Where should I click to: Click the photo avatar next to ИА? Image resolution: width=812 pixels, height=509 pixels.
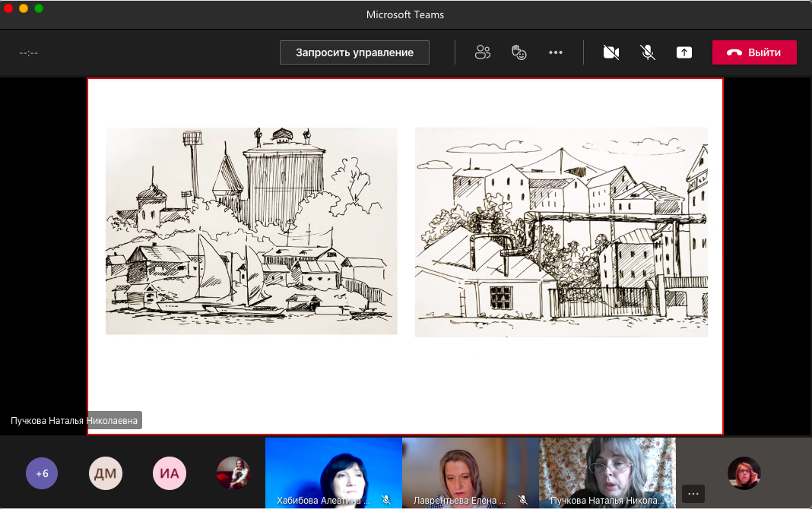click(x=233, y=473)
